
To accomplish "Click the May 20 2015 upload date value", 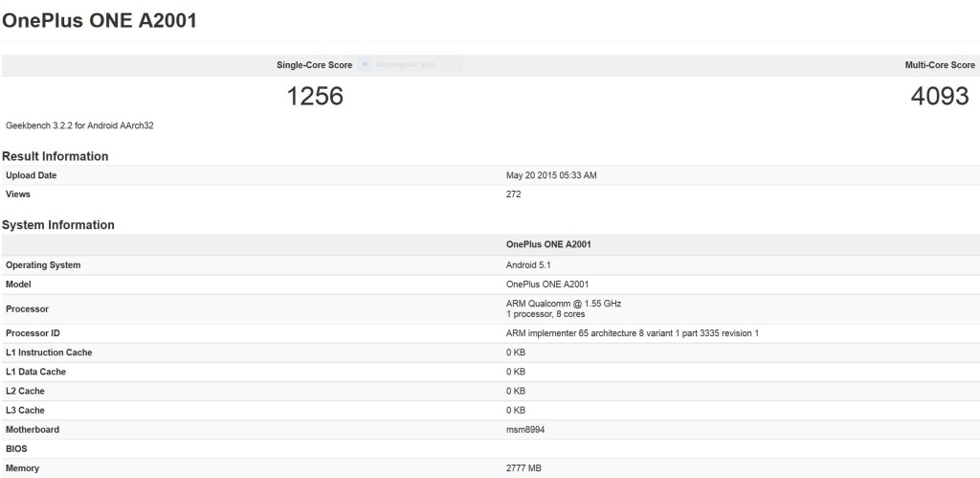I will (x=551, y=175).
